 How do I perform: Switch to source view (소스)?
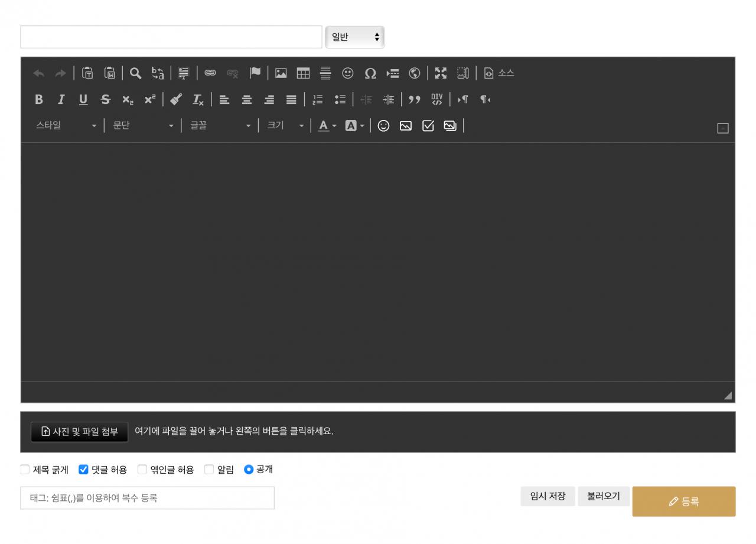pos(498,73)
